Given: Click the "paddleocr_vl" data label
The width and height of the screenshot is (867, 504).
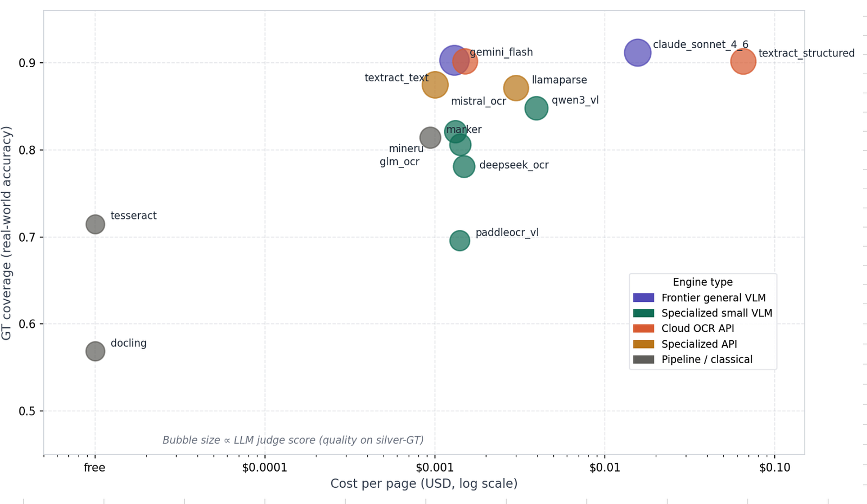Looking at the screenshot, I should [x=507, y=232].
